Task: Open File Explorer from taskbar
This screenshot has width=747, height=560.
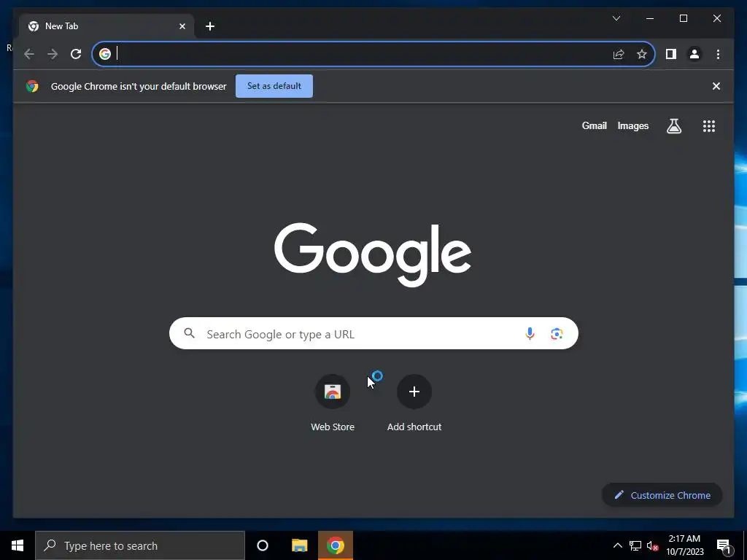Action: click(300, 545)
